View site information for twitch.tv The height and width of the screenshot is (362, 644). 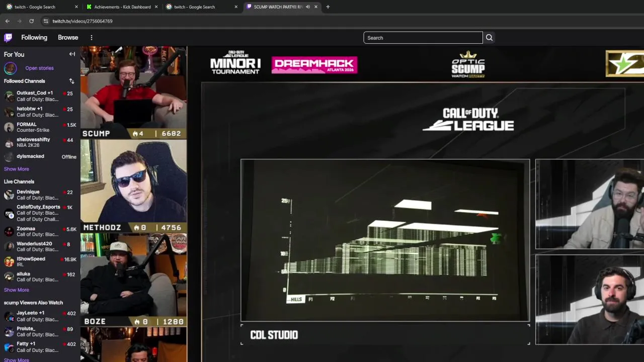[x=45, y=21]
